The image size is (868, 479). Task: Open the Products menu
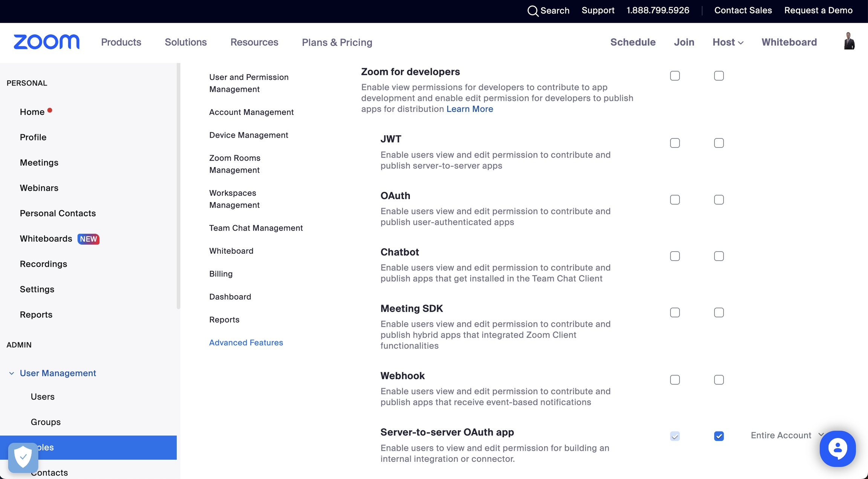(x=121, y=42)
